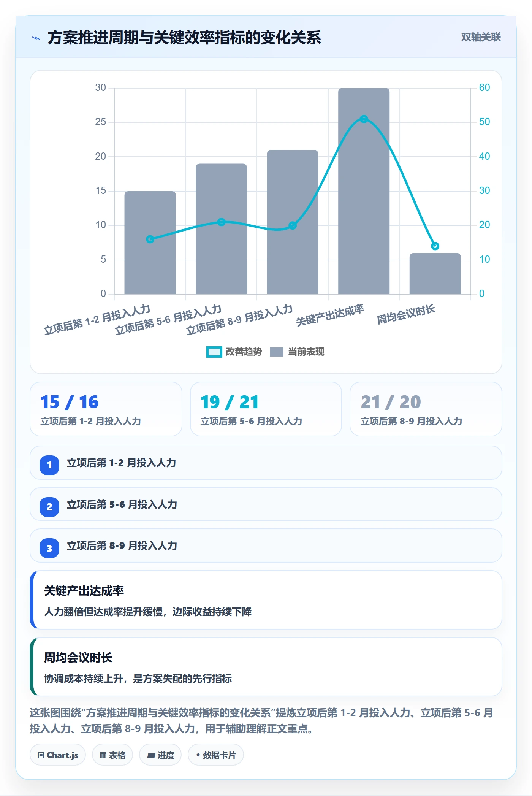Click the line point above 周均会议时长 bar
The width and height of the screenshot is (532, 796).
click(x=435, y=246)
